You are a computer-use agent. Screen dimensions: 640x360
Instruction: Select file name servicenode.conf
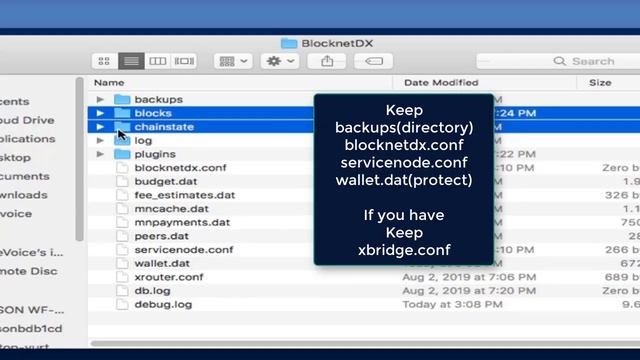click(x=184, y=250)
